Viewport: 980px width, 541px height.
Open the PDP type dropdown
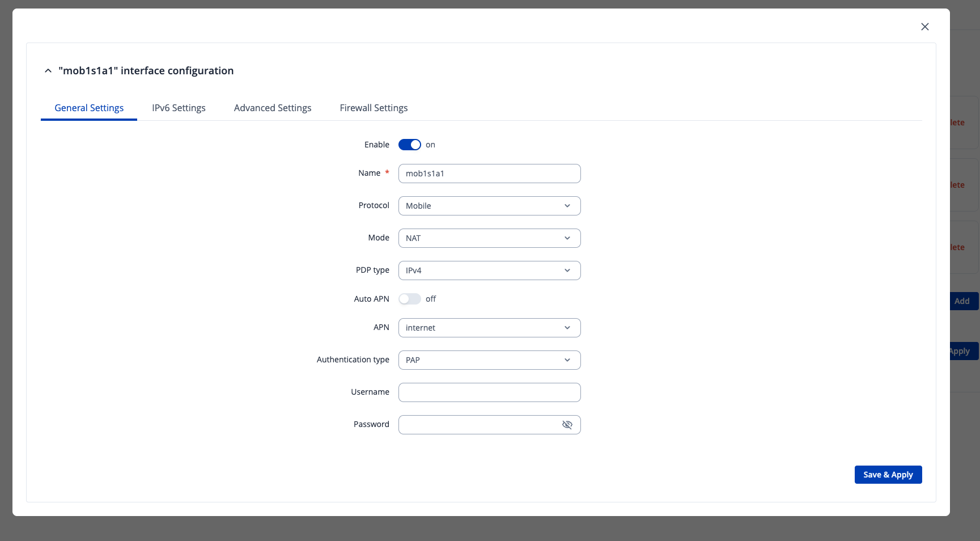tap(489, 270)
